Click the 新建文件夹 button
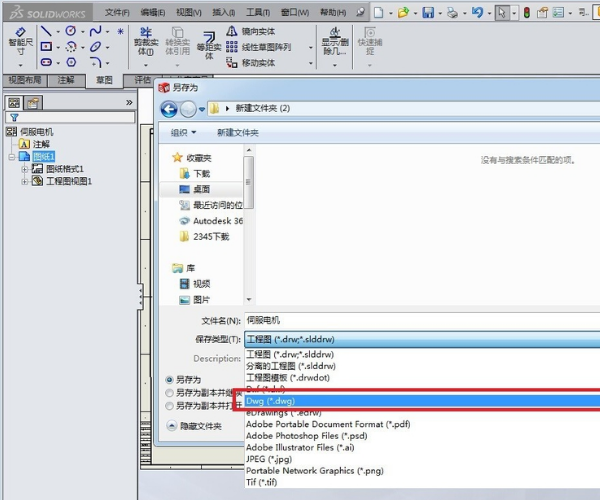600x500 pixels. coord(238,132)
